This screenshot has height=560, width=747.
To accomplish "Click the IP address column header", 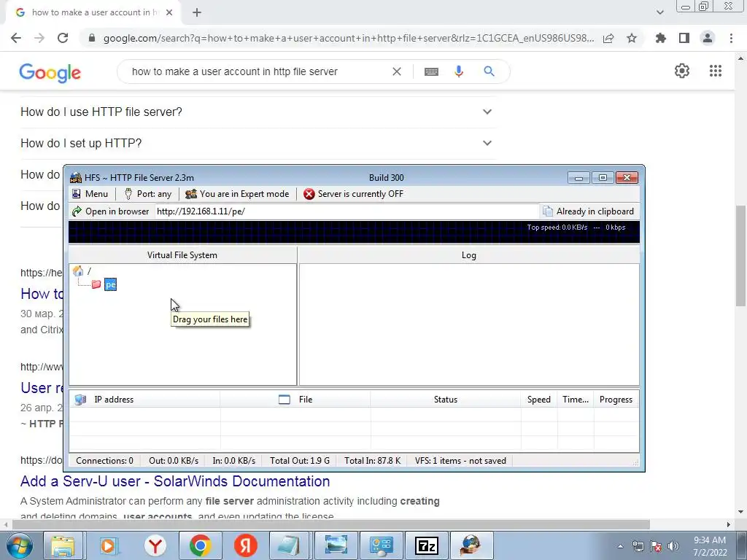I will coord(145,400).
